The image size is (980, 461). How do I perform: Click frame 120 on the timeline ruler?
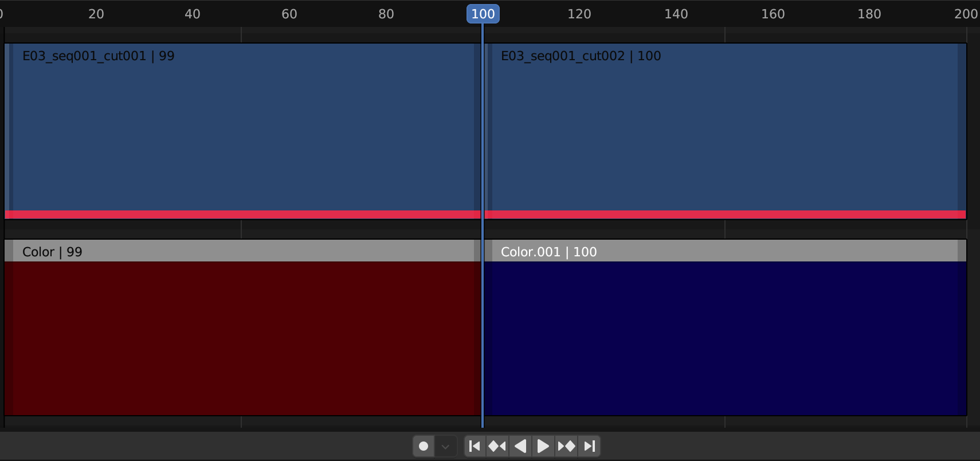(579, 14)
